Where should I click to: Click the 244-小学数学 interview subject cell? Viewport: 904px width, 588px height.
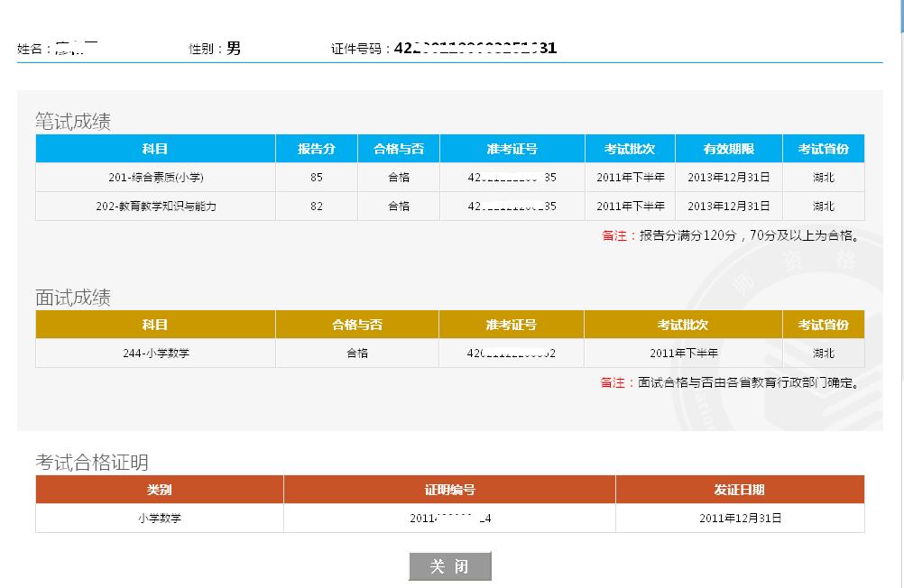(154, 353)
